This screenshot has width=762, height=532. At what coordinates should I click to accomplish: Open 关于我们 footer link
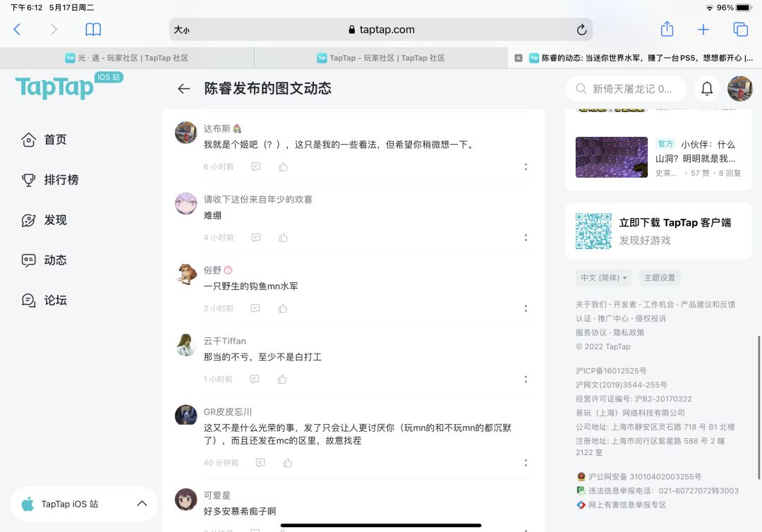(591, 305)
